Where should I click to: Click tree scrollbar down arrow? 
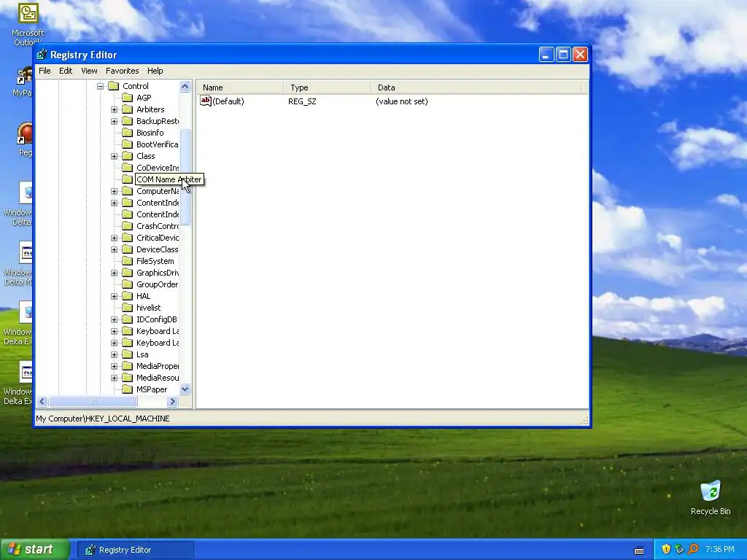(x=185, y=389)
